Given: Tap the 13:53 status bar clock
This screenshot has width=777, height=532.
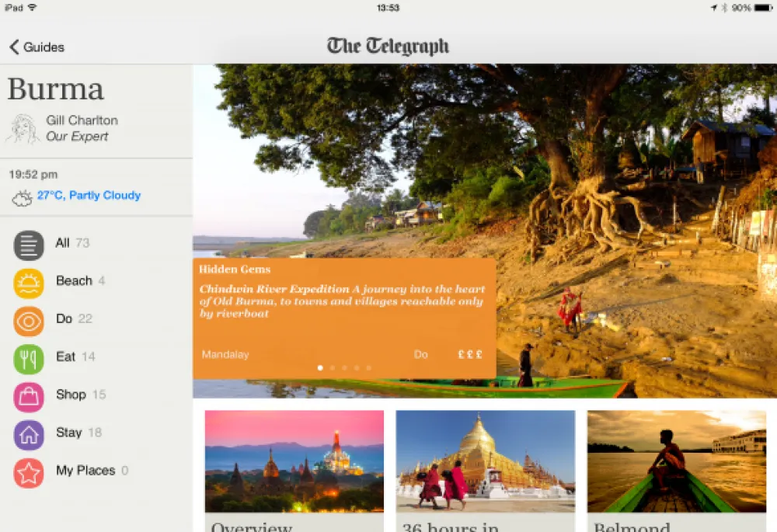Looking at the screenshot, I should point(388,8).
